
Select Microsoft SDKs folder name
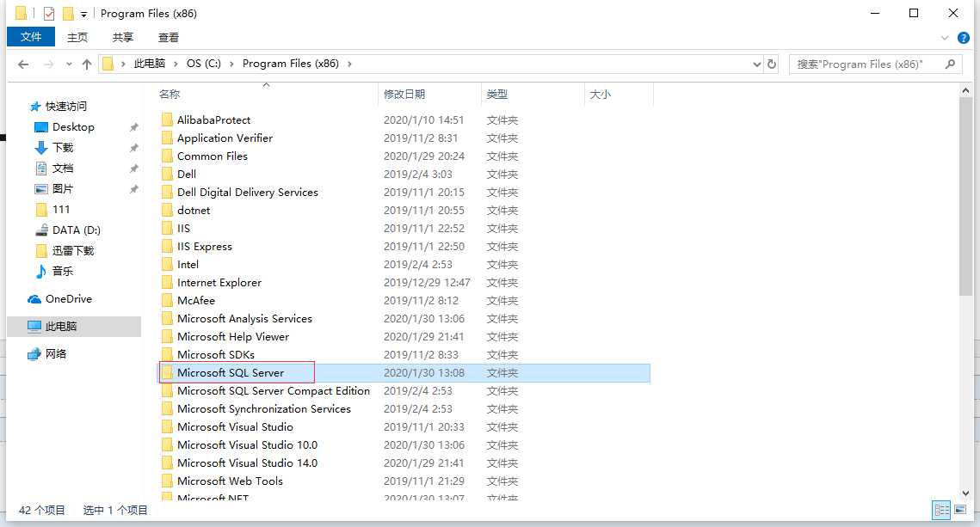pyautogui.click(x=216, y=355)
